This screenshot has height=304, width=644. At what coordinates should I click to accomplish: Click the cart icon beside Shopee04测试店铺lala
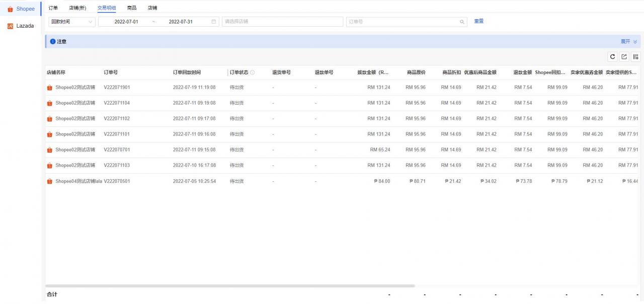(x=49, y=181)
